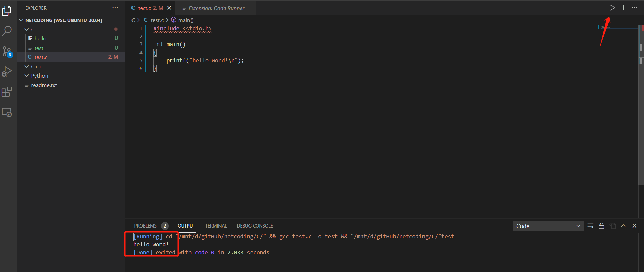Image resolution: width=644 pixels, height=272 pixels.
Task: Open editor More Actions ellipsis menu
Action: pos(634,8)
